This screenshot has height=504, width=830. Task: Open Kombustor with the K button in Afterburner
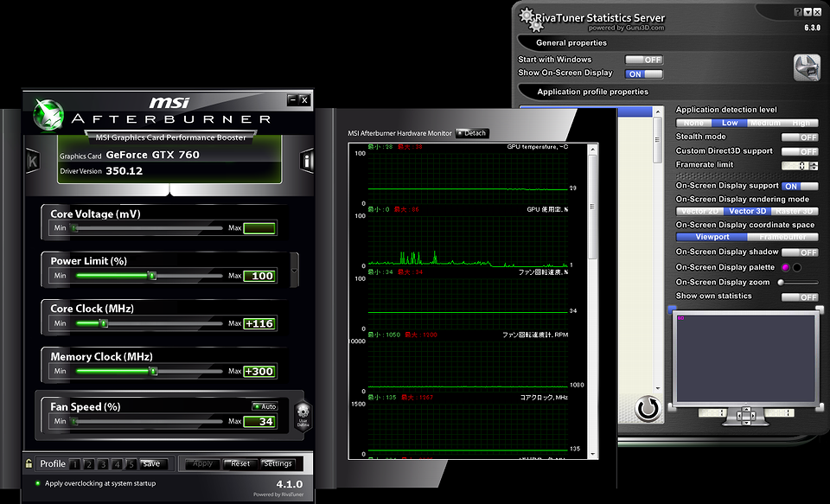pos(33,161)
